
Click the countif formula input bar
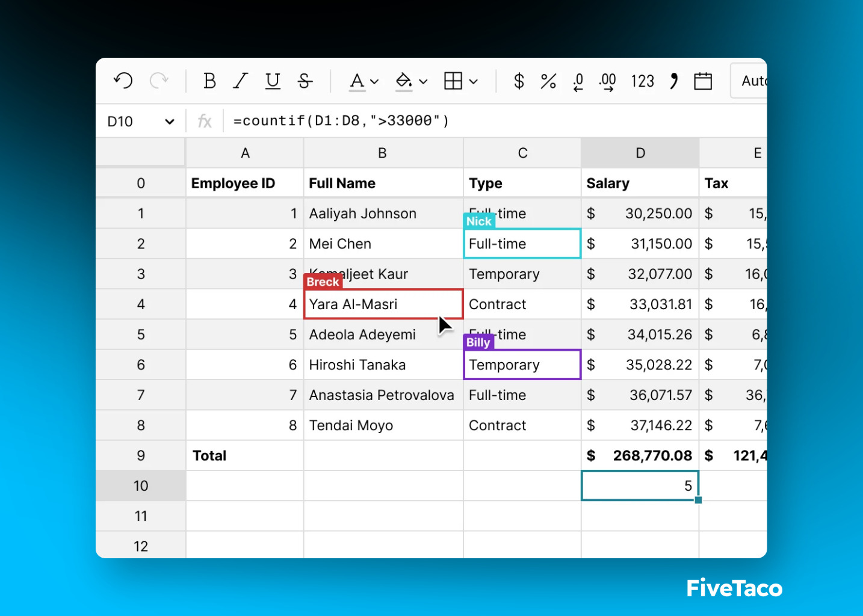(x=495, y=121)
